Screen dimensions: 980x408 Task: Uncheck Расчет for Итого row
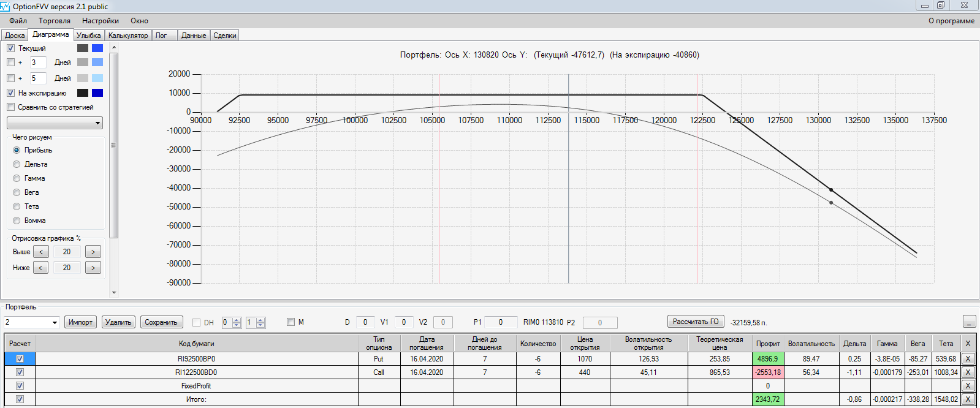(20, 399)
